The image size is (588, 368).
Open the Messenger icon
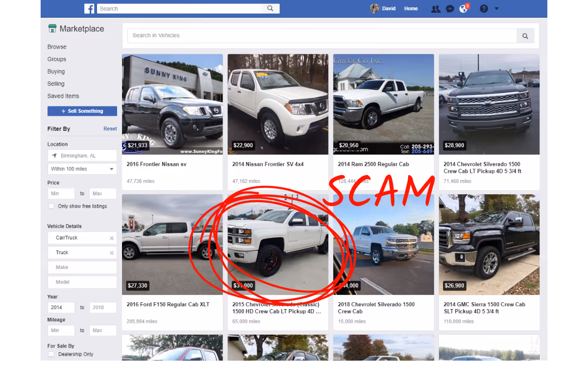tap(450, 9)
